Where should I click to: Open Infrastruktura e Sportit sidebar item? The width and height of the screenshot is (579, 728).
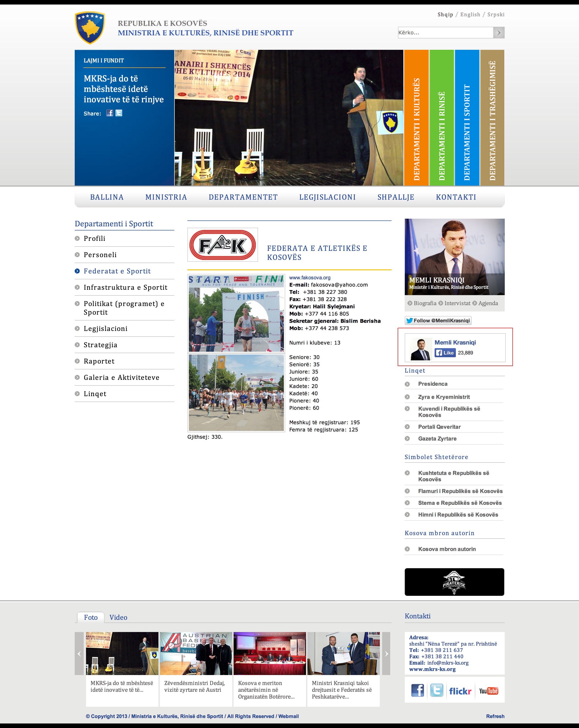[x=125, y=287]
